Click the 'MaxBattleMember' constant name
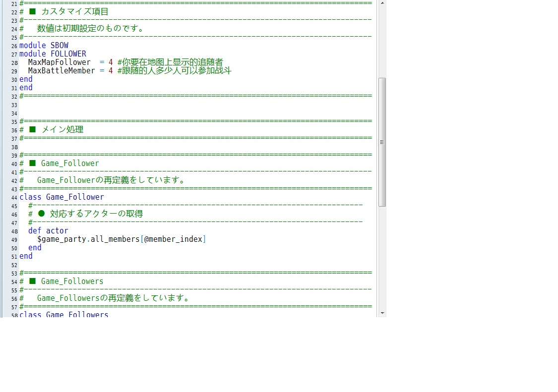This screenshot has width=558, height=392. [x=62, y=71]
